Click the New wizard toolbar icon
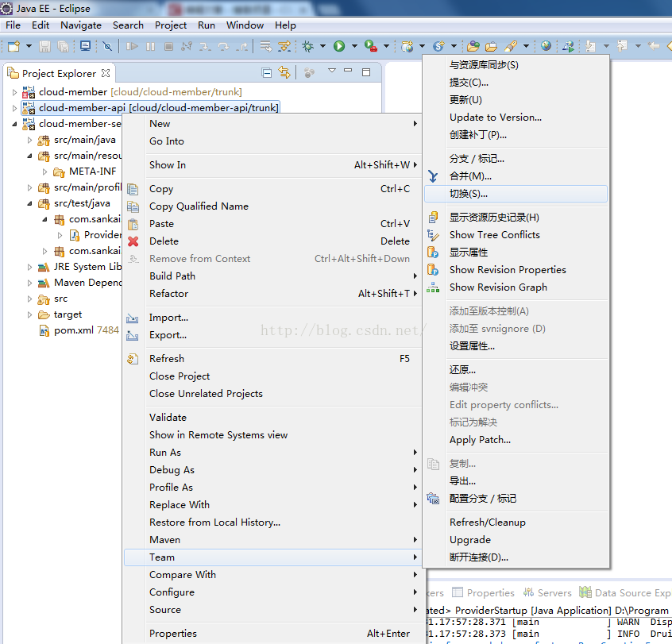This screenshot has width=672, height=644. pos(14,46)
